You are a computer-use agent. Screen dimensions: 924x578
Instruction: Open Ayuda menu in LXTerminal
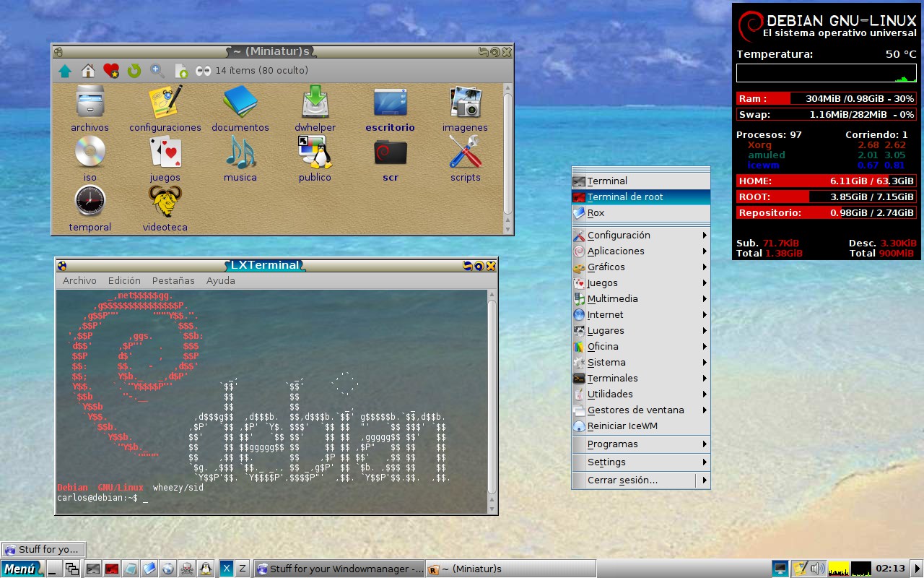(x=220, y=280)
